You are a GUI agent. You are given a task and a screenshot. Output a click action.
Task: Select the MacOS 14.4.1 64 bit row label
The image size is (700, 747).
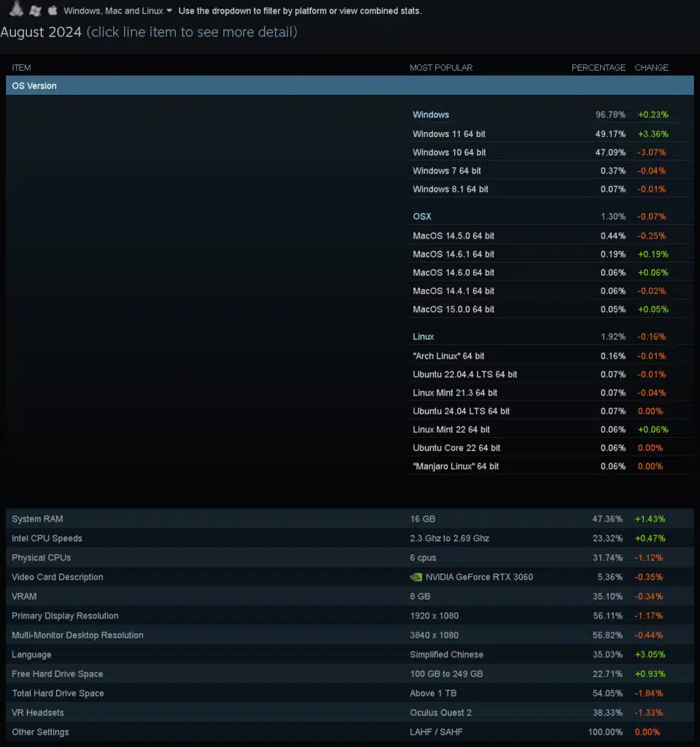[x=454, y=291]
